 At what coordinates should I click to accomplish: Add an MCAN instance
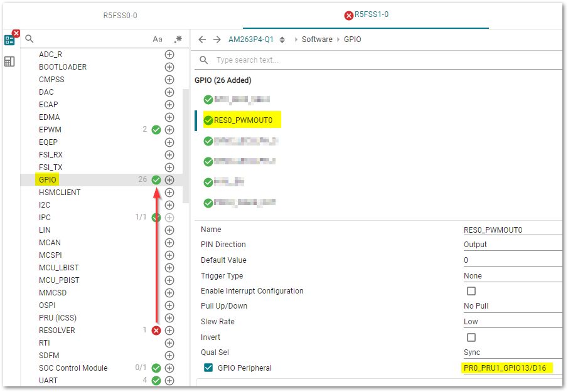click(169, 243)
